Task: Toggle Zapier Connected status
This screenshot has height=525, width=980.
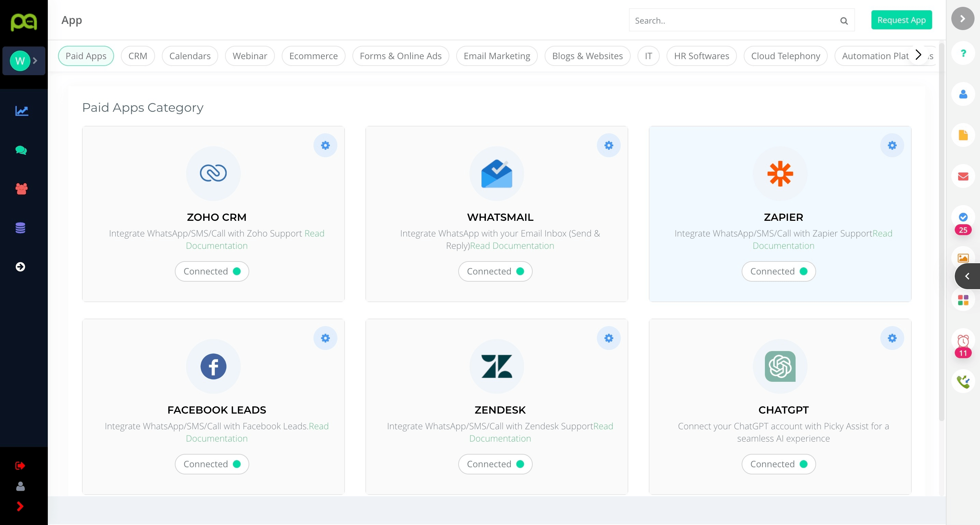Action: pyautogui.click(x=779, y=271)
